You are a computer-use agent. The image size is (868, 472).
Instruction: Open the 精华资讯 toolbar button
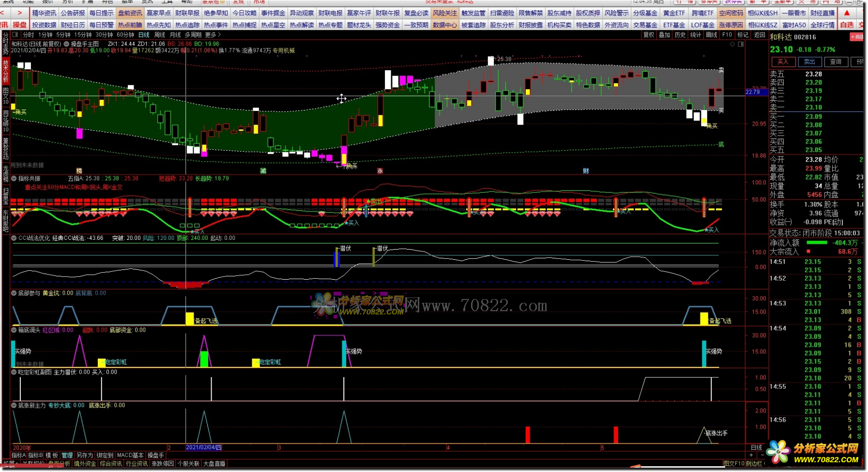coord(44,13)
